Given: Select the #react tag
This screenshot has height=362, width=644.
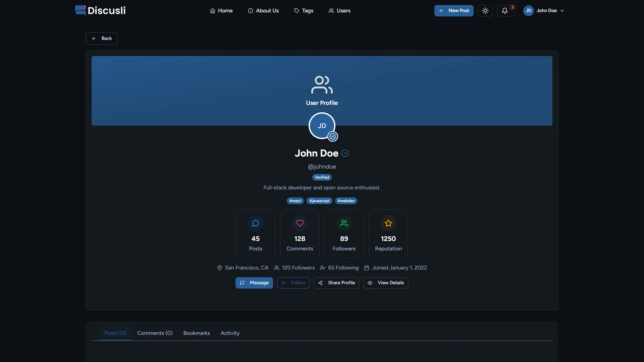Looking at the screenshot, I should [x=295, y=201].
